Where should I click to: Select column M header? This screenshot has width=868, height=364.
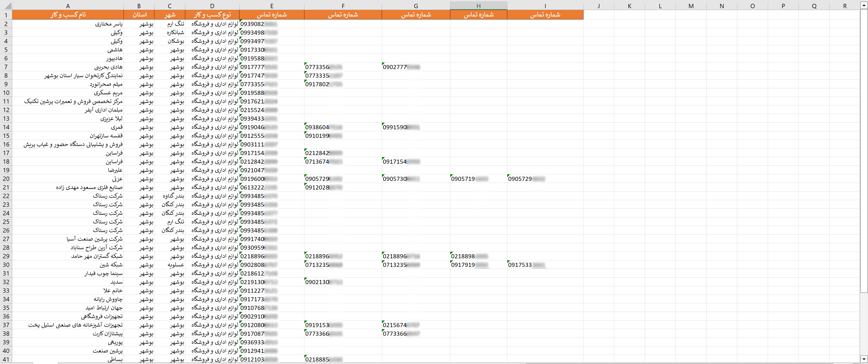[691, 6]
